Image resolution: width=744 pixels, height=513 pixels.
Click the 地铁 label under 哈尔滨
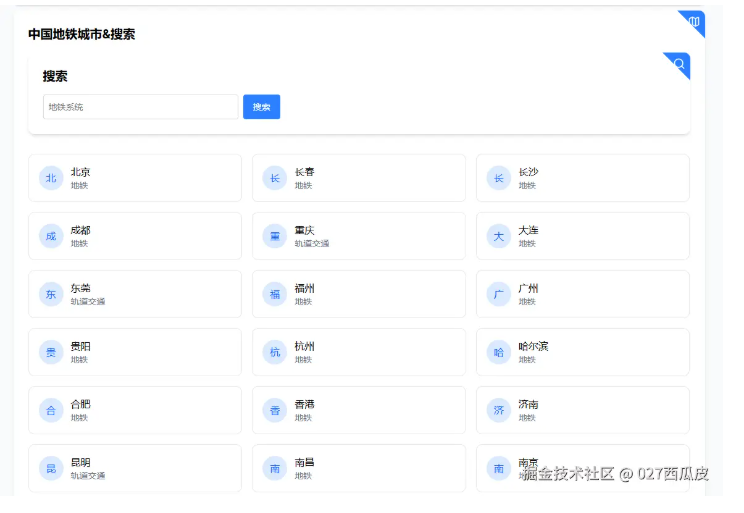[x=527, y=360]
